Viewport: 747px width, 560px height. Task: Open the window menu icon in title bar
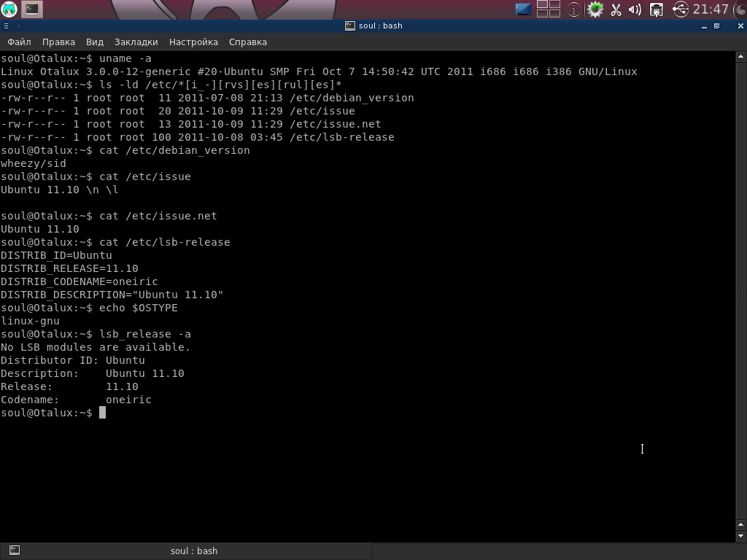click(x=6, y=26)
